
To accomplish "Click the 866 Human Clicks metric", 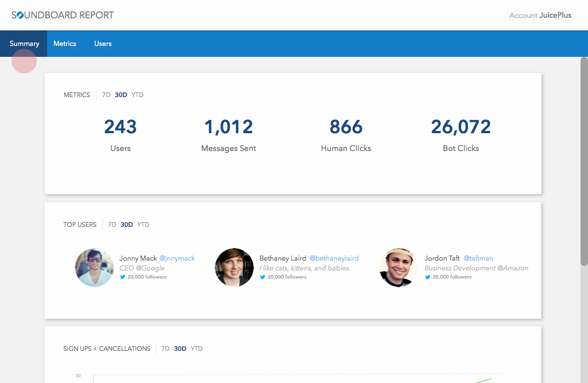I will [346, 136].
